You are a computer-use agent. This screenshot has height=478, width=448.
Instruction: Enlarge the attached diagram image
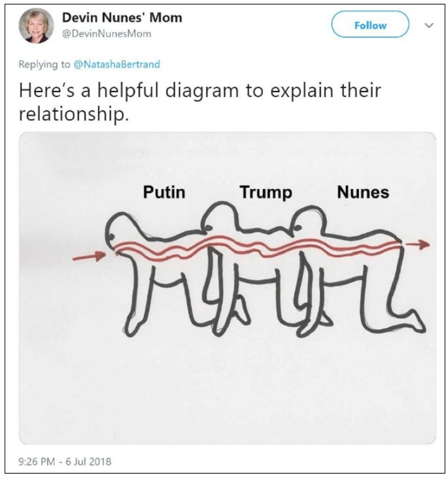[227, 288]
